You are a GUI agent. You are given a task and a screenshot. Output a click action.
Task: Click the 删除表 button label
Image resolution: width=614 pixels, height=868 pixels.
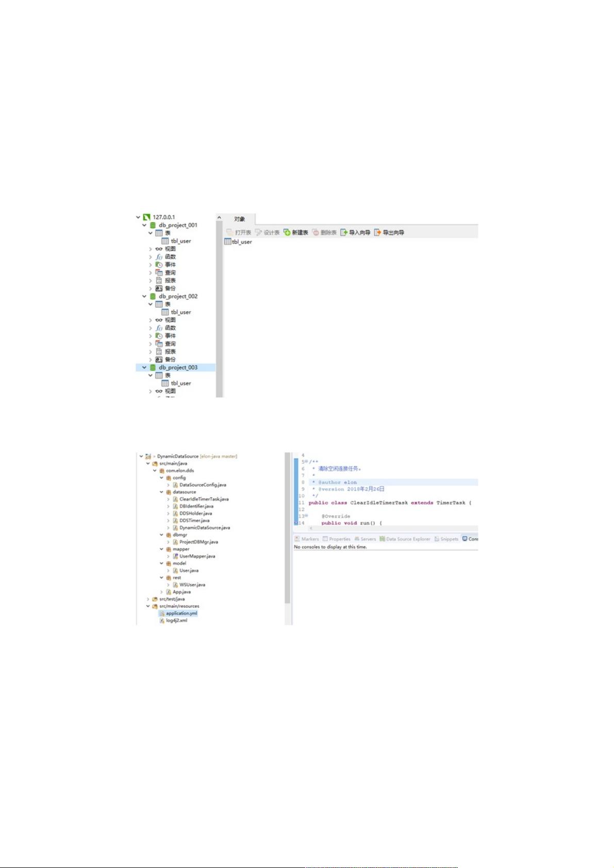pyautogui.click(x=328, y=233)
